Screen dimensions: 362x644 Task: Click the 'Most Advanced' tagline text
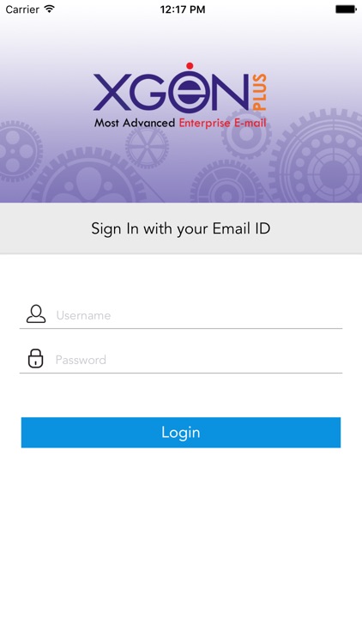(135, 123)
